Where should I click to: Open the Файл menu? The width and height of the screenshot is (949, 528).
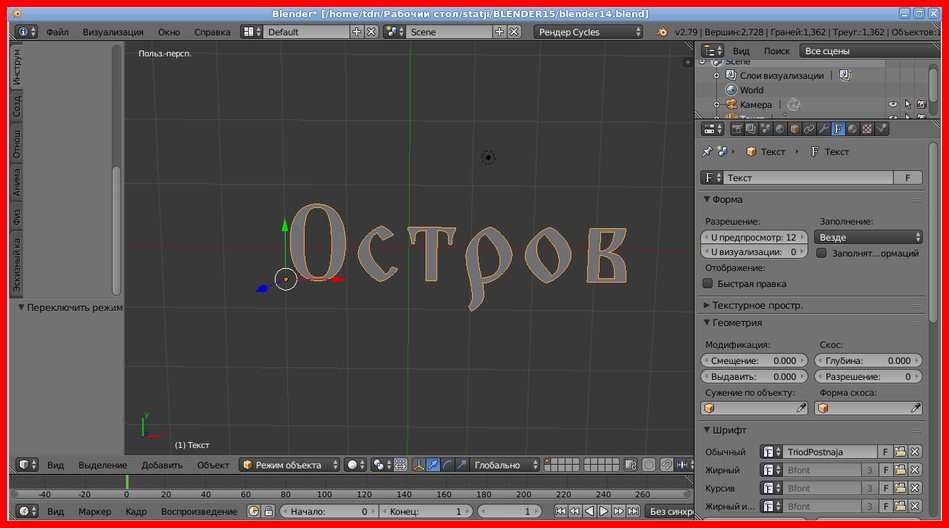(57, 32)
